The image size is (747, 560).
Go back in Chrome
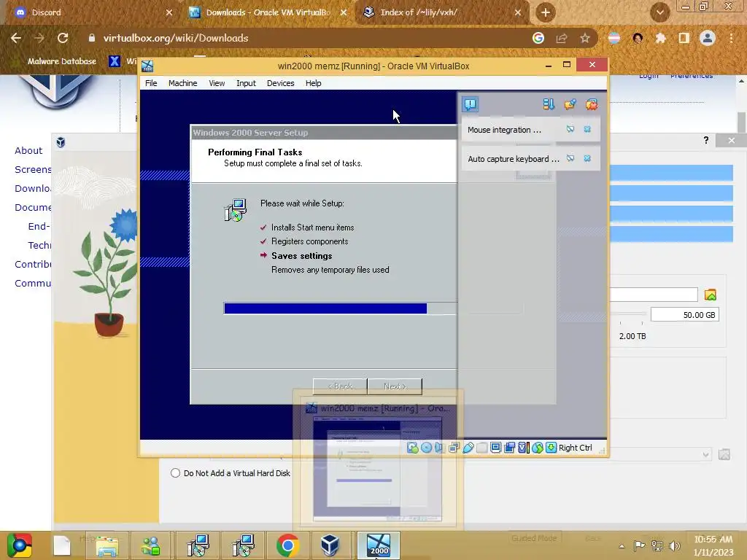pos(16,38)
